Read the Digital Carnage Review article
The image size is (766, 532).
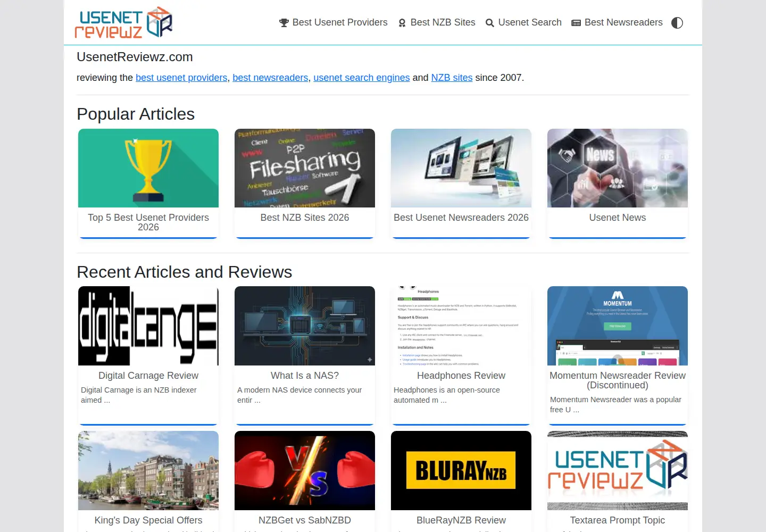tap(148, 376)
